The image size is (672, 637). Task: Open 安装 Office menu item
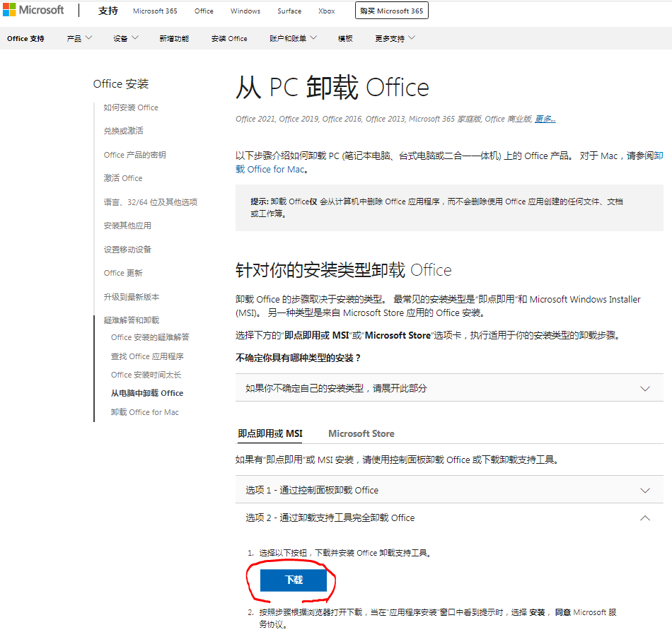pos(229,39)
